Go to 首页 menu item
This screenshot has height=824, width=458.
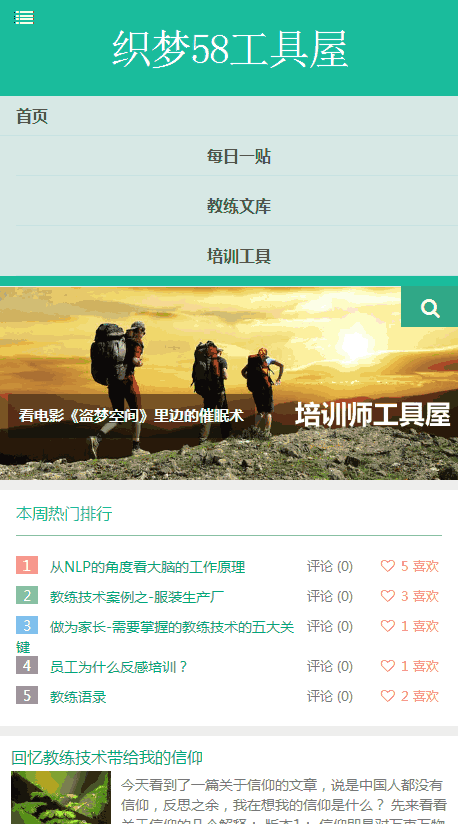click(x=32, y=116)
